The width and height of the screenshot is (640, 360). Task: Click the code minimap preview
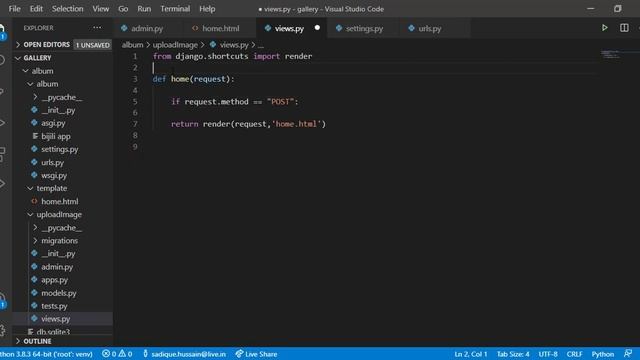coord(610,54)
